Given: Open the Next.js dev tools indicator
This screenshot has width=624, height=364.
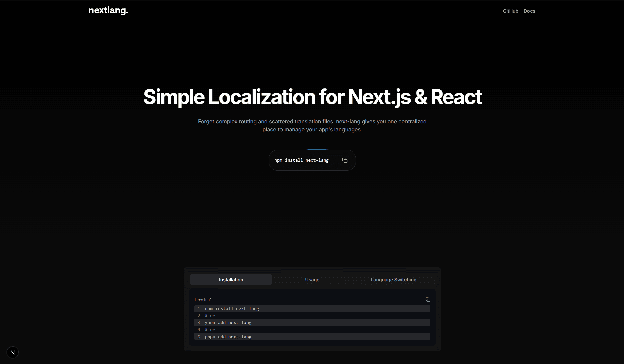Looking at the screenshot, I should (x=13, y=352).
